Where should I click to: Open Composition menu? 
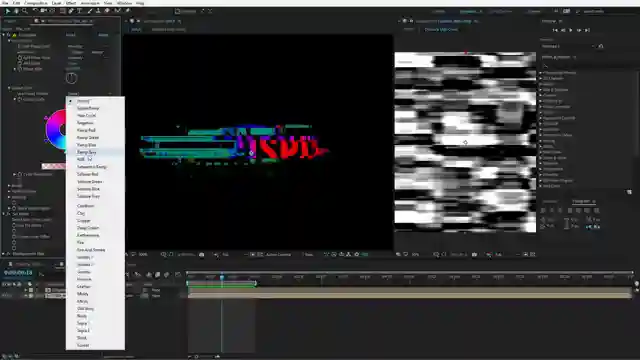36,3
